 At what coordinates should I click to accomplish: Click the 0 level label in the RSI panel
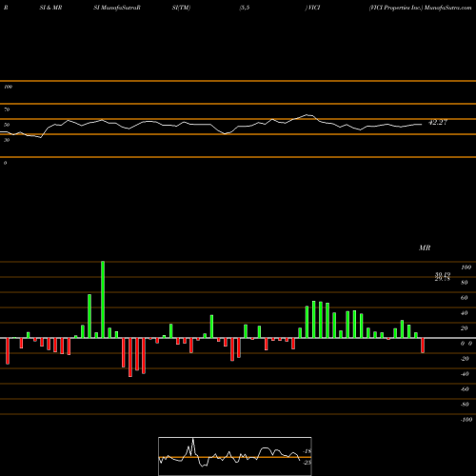click(x=5, y=163)
